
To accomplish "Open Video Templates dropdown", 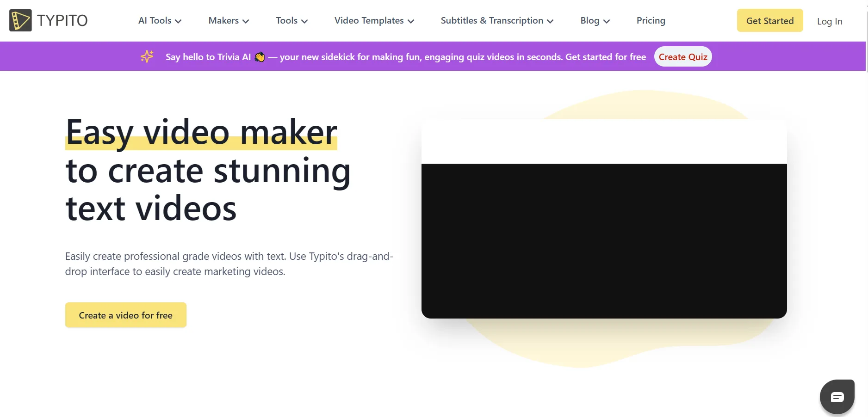I will pos(374,20).
